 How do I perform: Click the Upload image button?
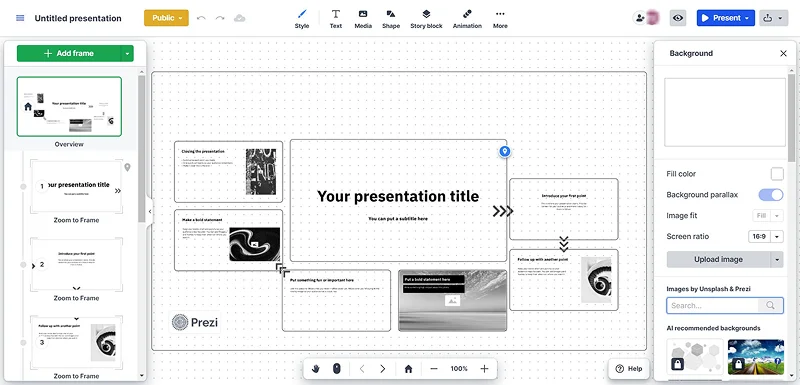[718, 259]
